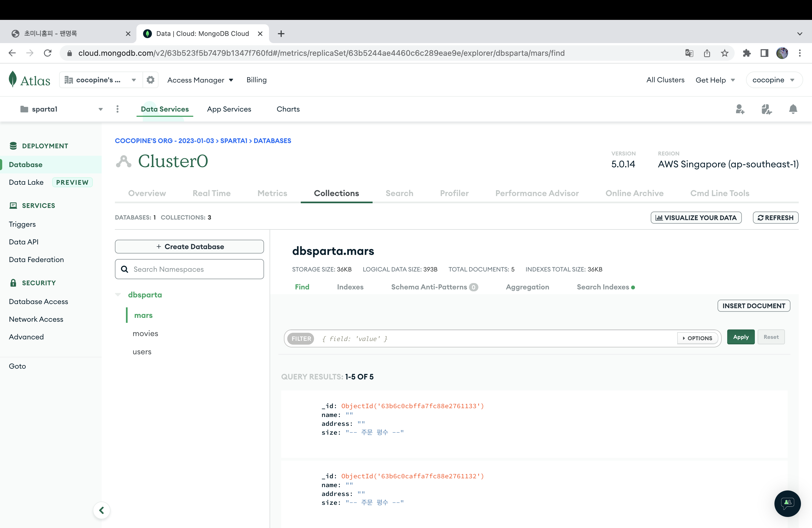Click browser forward arrow
812x528 pixels.
pyautogui.click(x=30, y=53)
